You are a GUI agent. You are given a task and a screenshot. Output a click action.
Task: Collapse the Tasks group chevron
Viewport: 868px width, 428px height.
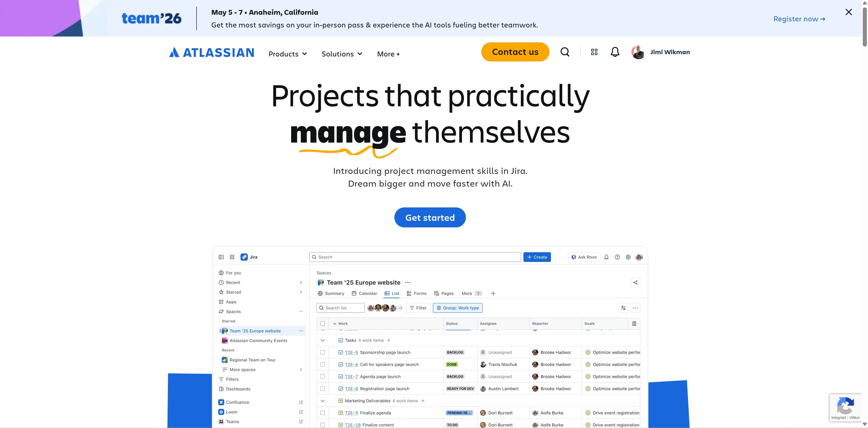[322, 340]
